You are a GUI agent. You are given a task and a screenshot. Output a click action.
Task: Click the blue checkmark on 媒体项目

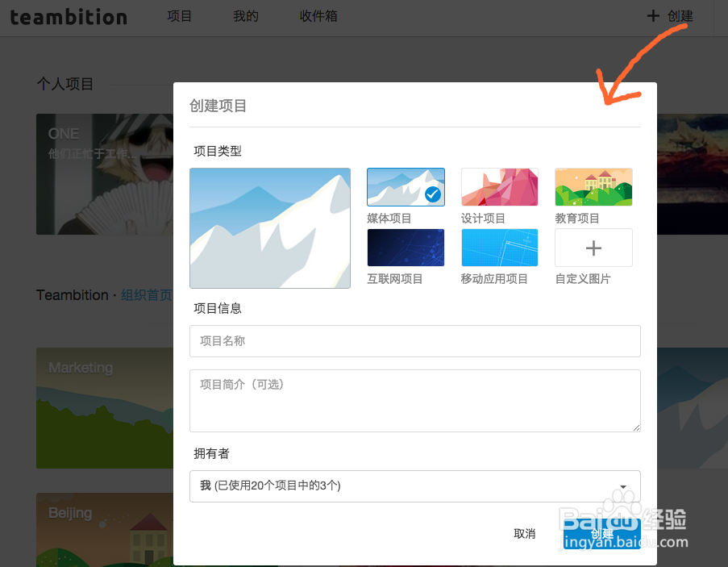click(x=433, y=194)
